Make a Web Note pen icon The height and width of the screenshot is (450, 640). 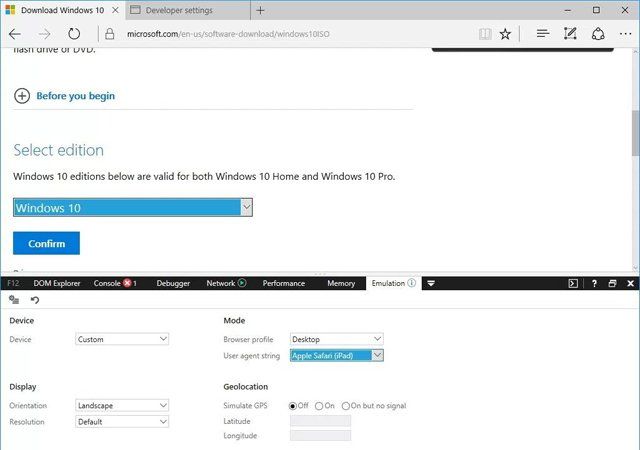pos(570,33)
